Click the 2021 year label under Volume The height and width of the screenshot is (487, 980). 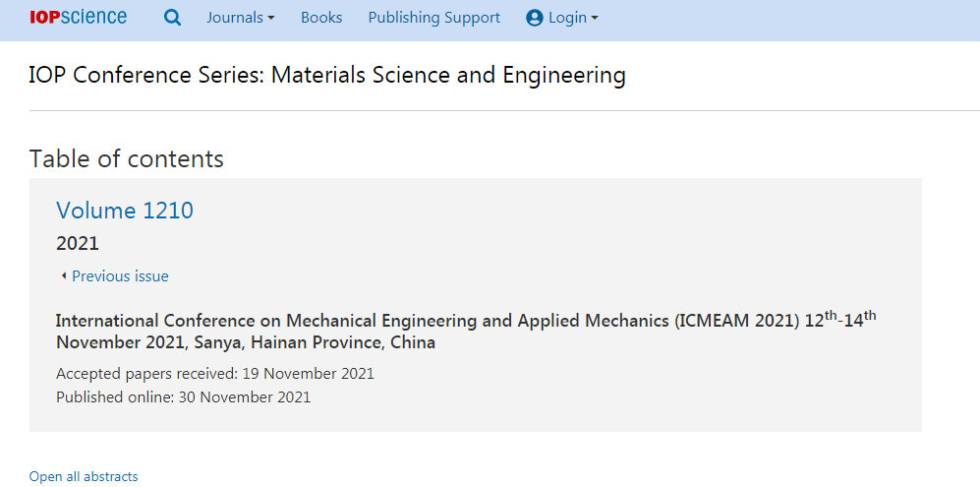pos(78,243)
